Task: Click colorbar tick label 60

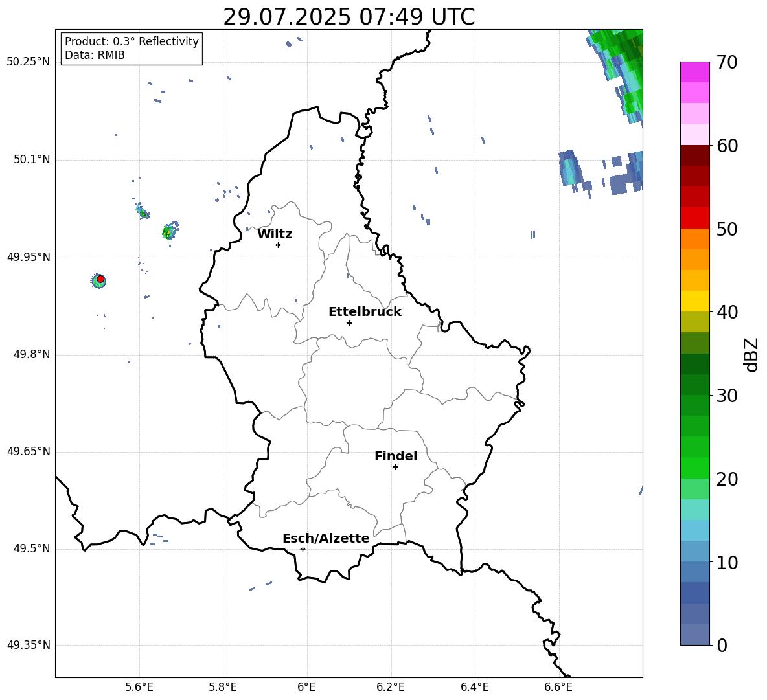Action: (727, 146)
